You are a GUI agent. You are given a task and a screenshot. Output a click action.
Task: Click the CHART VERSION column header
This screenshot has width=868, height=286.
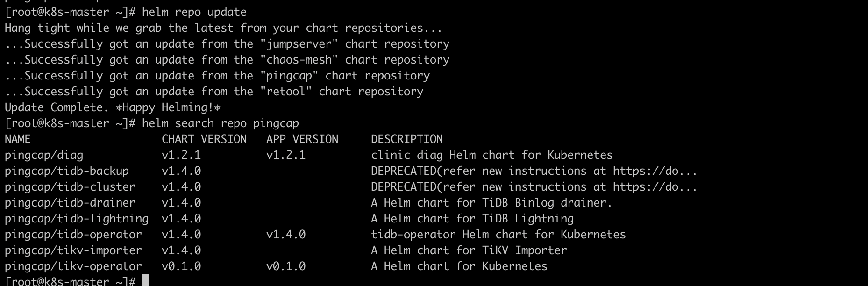pos(204,139)
